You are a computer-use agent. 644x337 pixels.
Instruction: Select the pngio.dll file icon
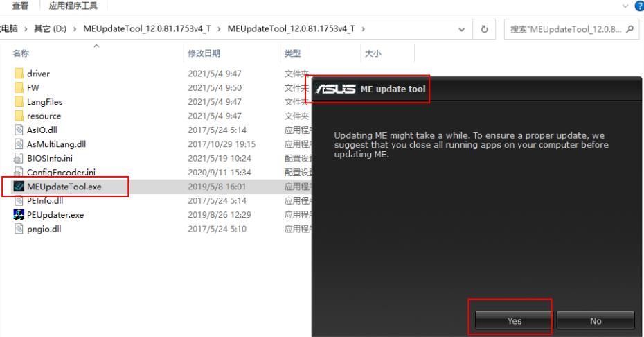[19, 229]
